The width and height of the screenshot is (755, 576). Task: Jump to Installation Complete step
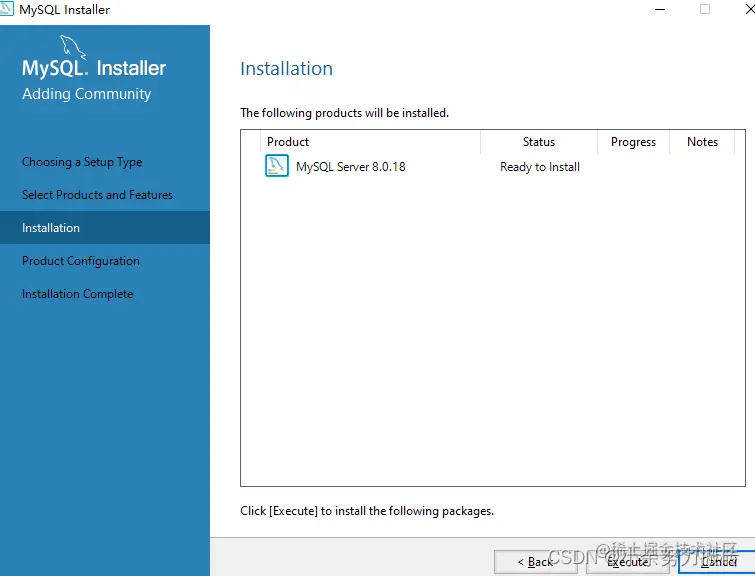[77, 294]
